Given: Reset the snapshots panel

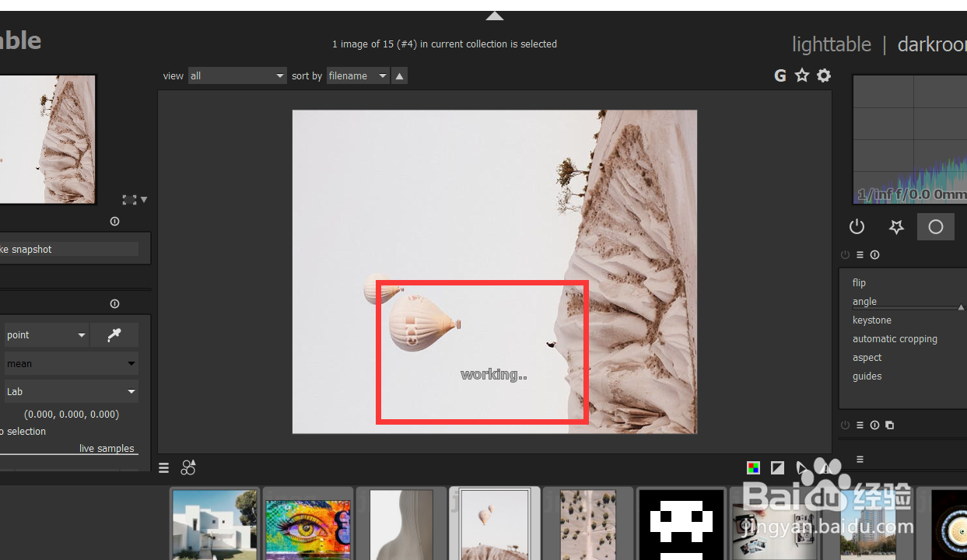Looking at the screenshot, I should pyautogui.click(x=115, y=222).
